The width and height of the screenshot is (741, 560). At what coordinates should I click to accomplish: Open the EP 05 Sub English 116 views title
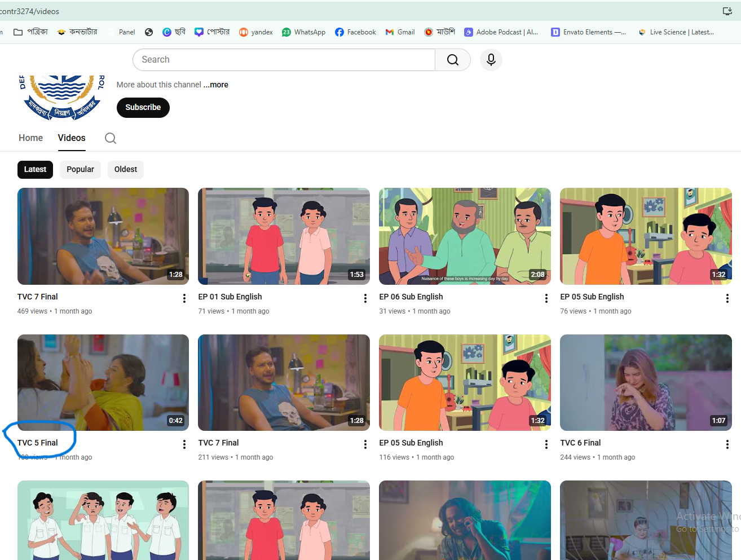[411, 443]
